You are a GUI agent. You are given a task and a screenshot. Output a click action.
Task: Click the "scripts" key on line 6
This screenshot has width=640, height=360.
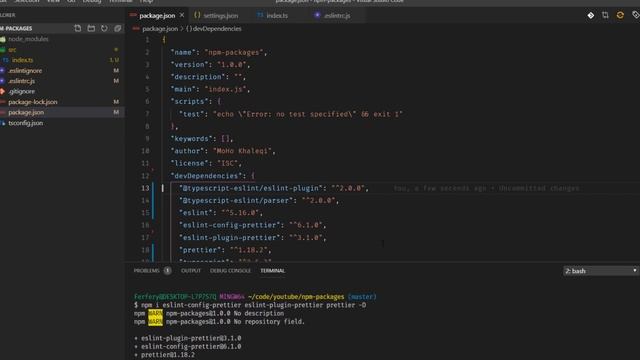coord(191,101)
